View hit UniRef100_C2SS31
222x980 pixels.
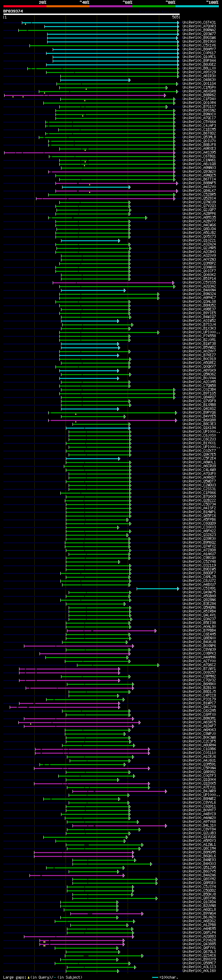199,489
